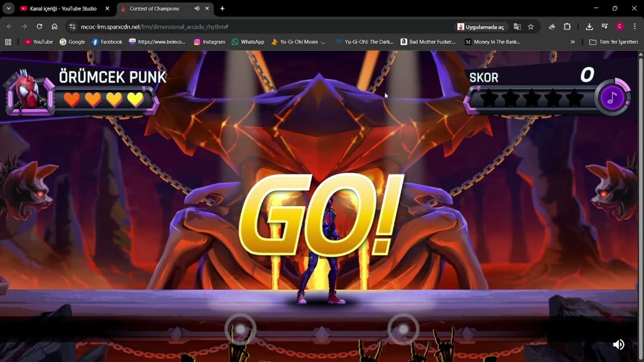
Task: Open the tab search dropdown arrow
Action: click(x=9, y=9)
